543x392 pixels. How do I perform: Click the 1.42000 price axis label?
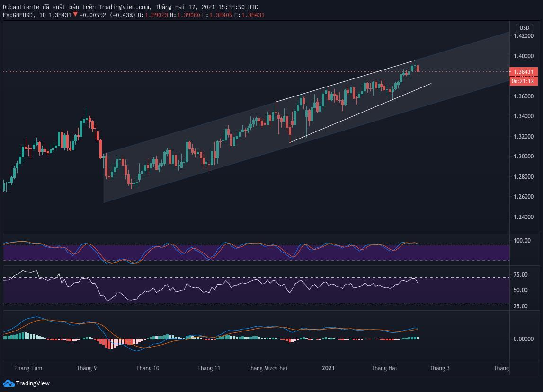[523, 36]
